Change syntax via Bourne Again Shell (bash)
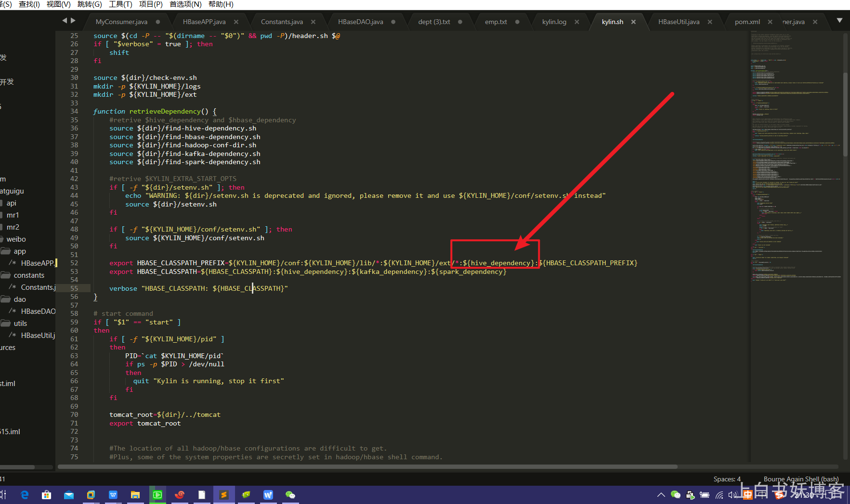Image resolution: width=850 pixels, height=504 pixels. pyautogui.click(x=801, y=479)
